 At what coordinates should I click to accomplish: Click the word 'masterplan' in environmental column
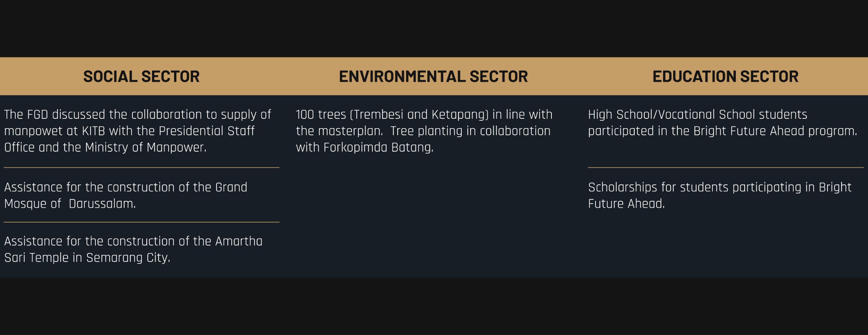click(x=350, y=131)
